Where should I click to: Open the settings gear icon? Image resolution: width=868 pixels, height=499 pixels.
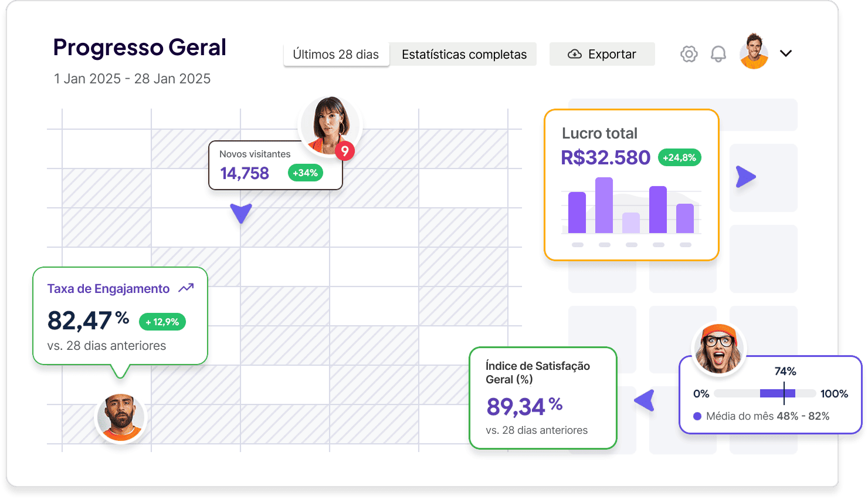pos(689,53)
